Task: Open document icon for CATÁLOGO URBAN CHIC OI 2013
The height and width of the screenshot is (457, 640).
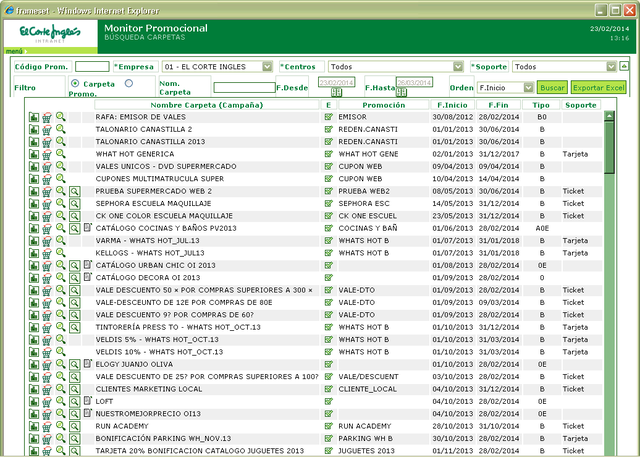Action: tap(88, 265)
